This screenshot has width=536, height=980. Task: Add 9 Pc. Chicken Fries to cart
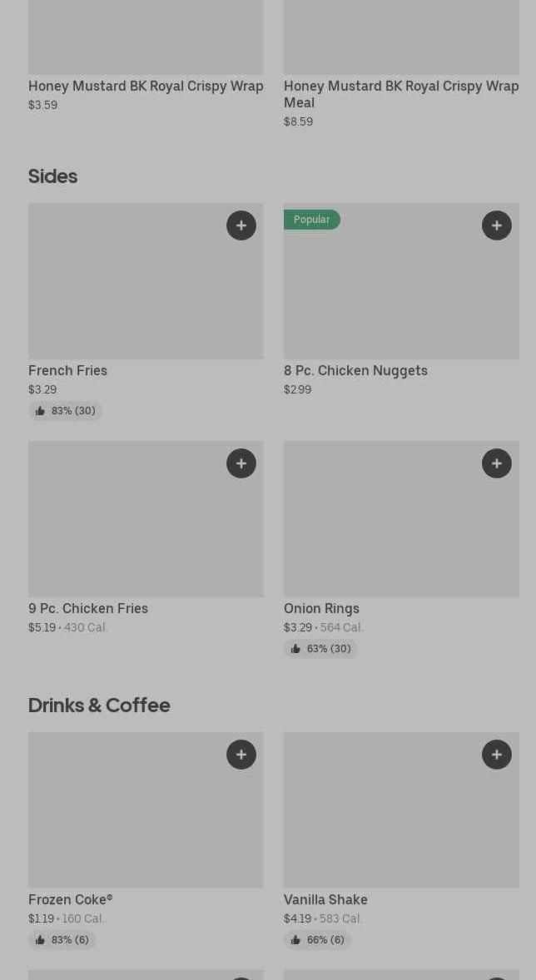[x=241, y=463]
